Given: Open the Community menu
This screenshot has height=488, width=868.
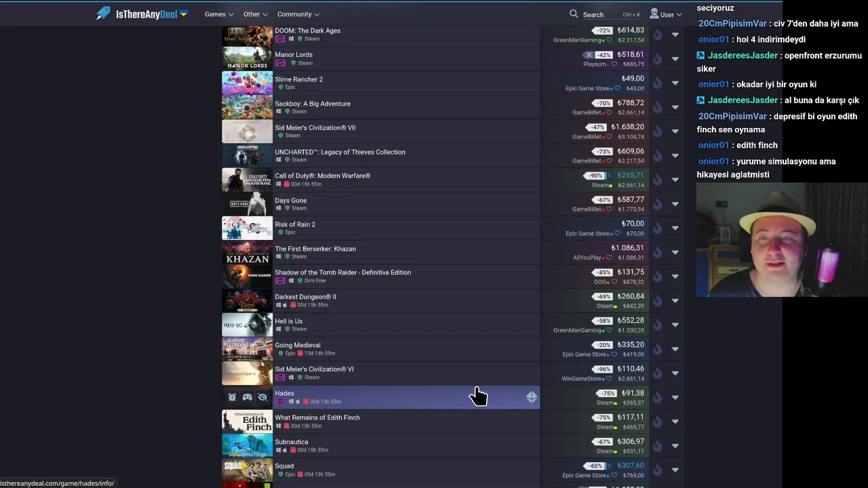Looking at the screenshot, I should [x=298, y=14].
